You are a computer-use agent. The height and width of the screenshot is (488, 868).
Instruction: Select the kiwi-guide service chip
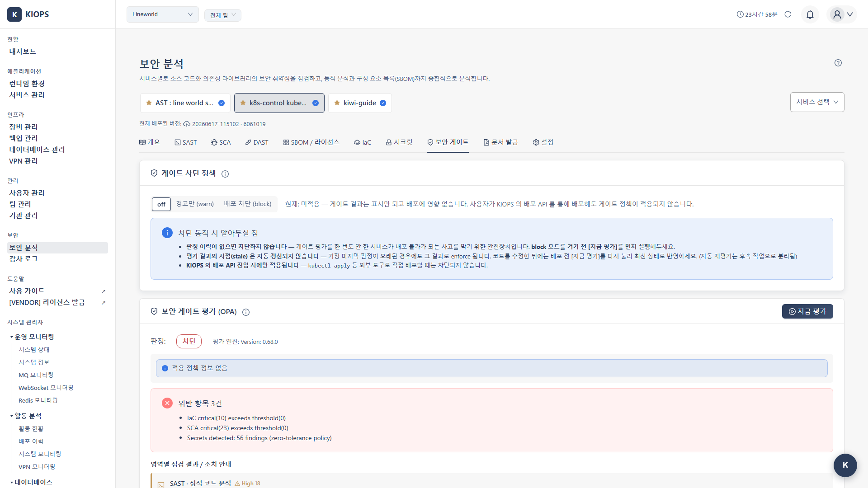[360, 103]
